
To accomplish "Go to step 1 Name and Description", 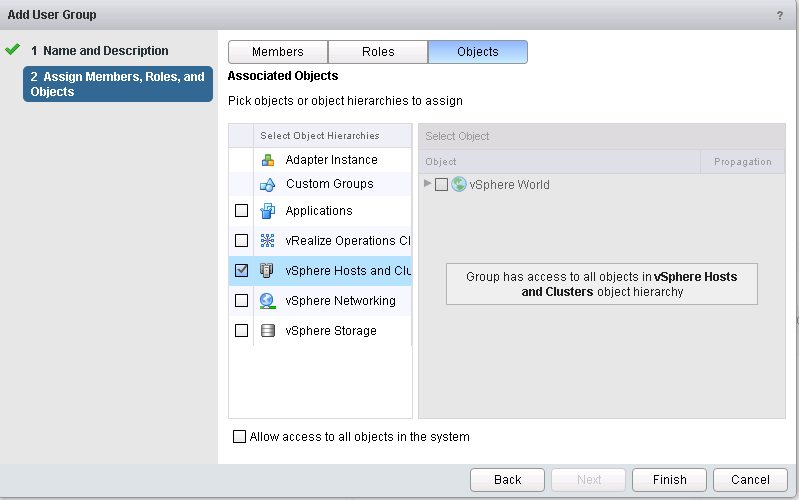I will pos(100,50).
